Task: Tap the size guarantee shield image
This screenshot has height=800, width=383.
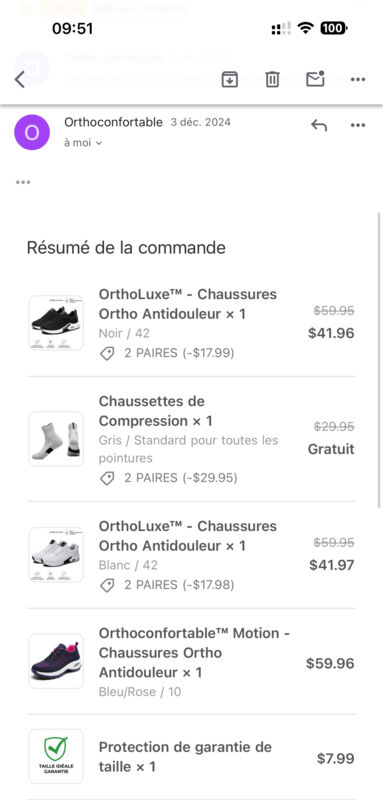Action: point(56,756)
